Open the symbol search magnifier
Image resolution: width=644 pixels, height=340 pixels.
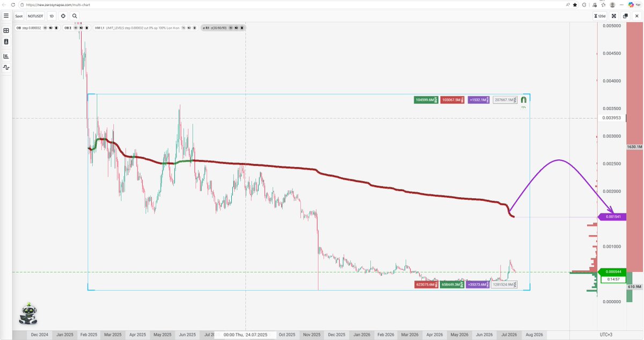[74, 16]
